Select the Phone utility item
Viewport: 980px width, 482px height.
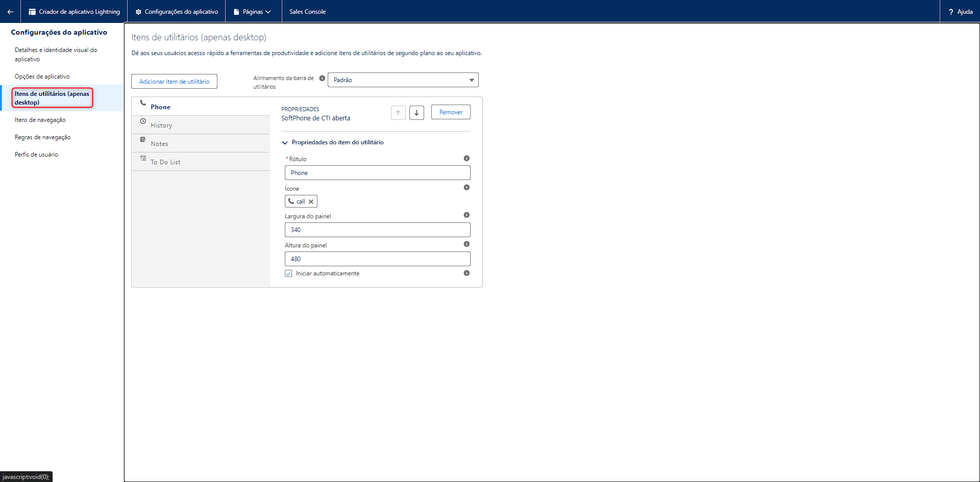tap(201, 107)
